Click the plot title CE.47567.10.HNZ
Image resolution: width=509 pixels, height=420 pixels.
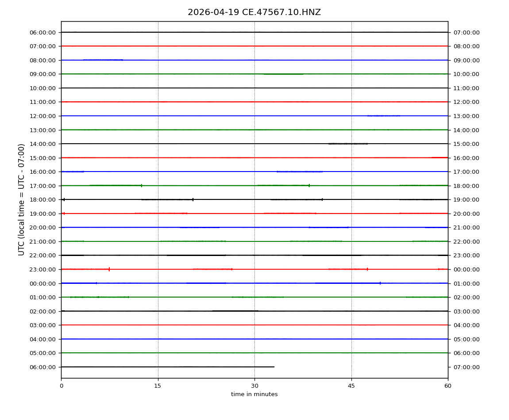[x=254, y=12]
